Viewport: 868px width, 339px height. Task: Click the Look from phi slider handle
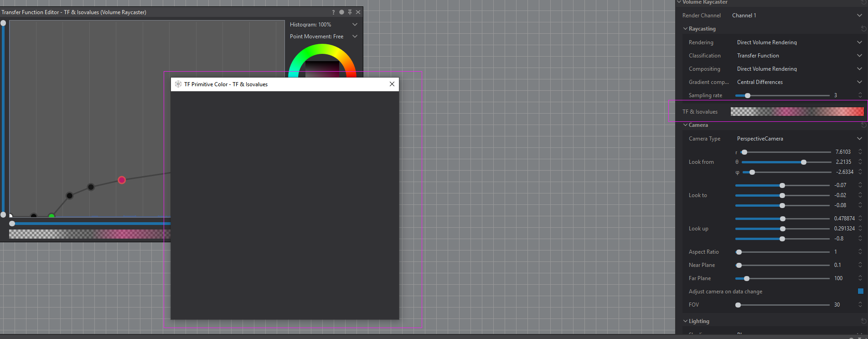[x=752, y=172]
